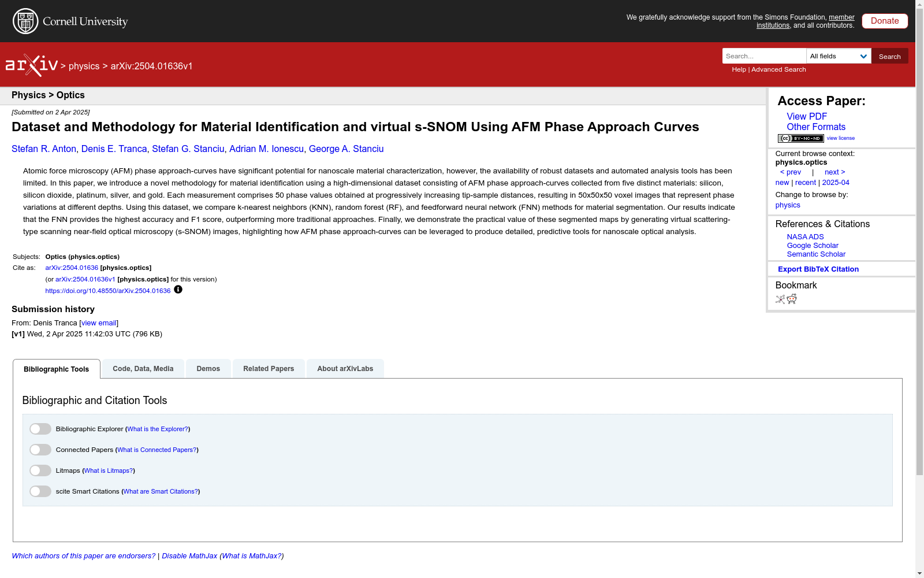Click the view email link

point(99,323)
